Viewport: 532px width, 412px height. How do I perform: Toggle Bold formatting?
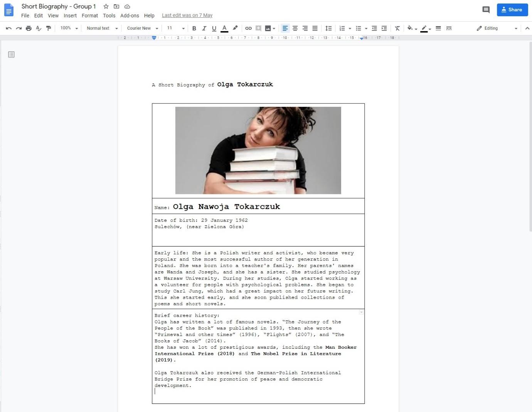coord(194,28)
